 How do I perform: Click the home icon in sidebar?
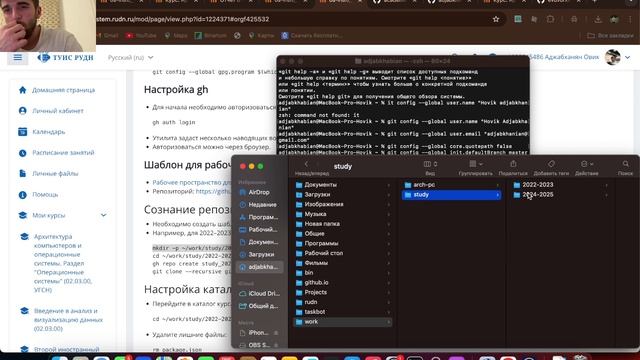point(22,90)
